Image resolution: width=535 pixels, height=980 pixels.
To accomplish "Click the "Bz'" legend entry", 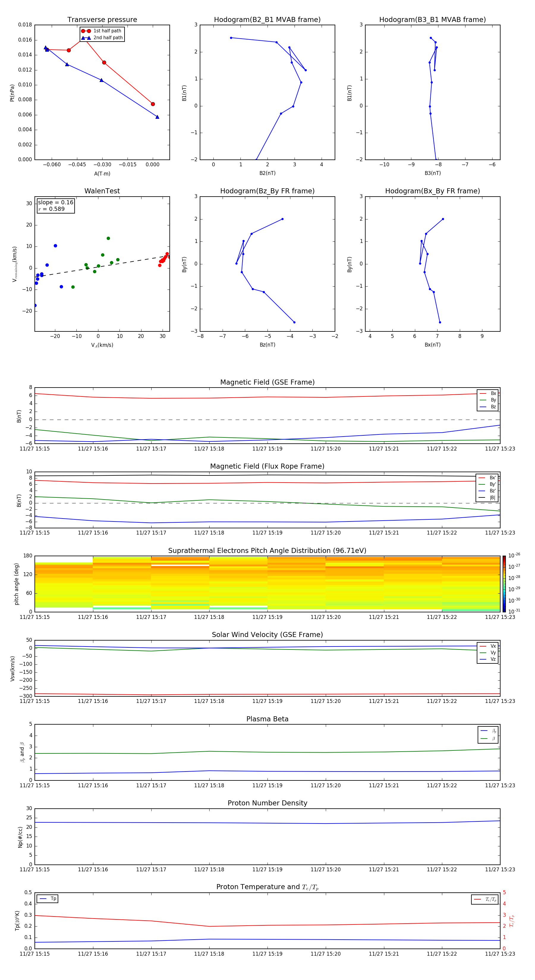I will coord(487,491).
